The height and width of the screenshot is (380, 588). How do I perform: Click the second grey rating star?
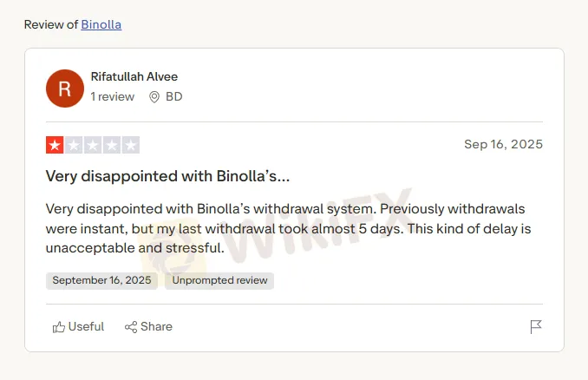(x=74, y=145)
